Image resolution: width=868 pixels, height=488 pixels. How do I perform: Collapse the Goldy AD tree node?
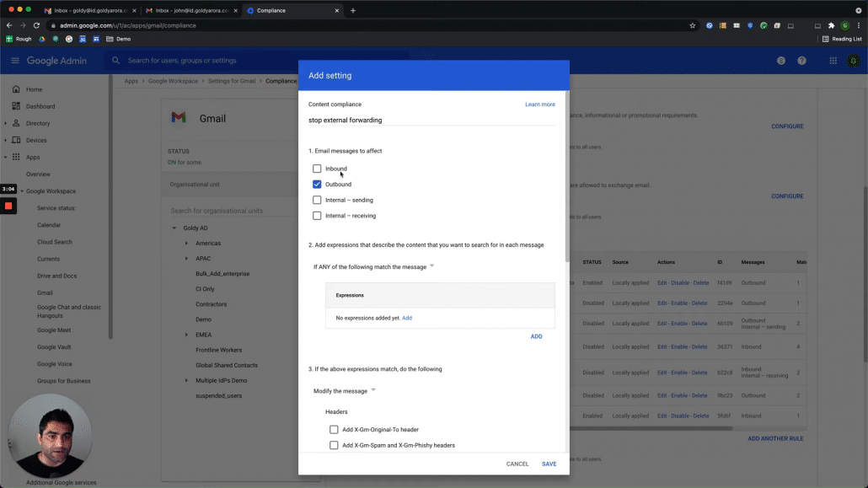coord(174,228)
